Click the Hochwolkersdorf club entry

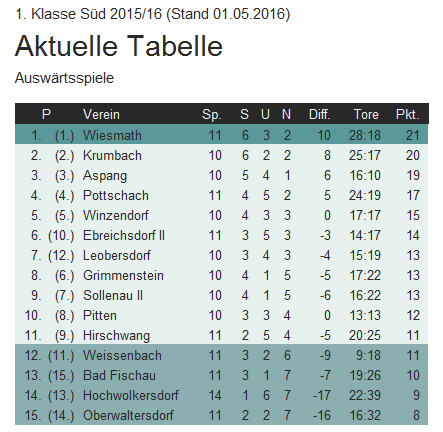point(131,395)
